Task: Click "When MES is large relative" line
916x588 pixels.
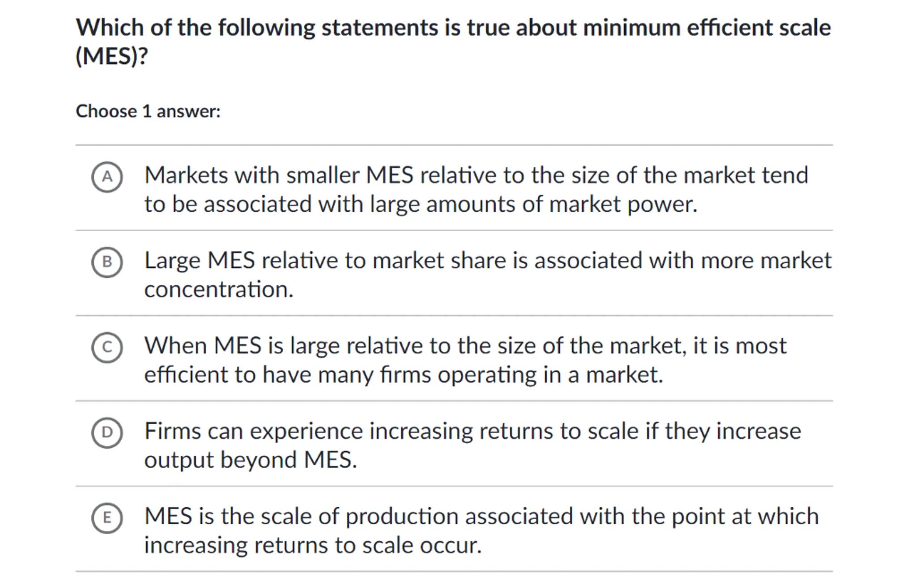Action: 465,346
